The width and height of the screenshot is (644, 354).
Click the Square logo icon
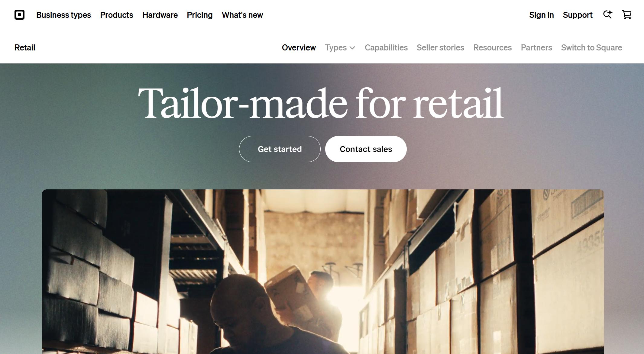19,15
